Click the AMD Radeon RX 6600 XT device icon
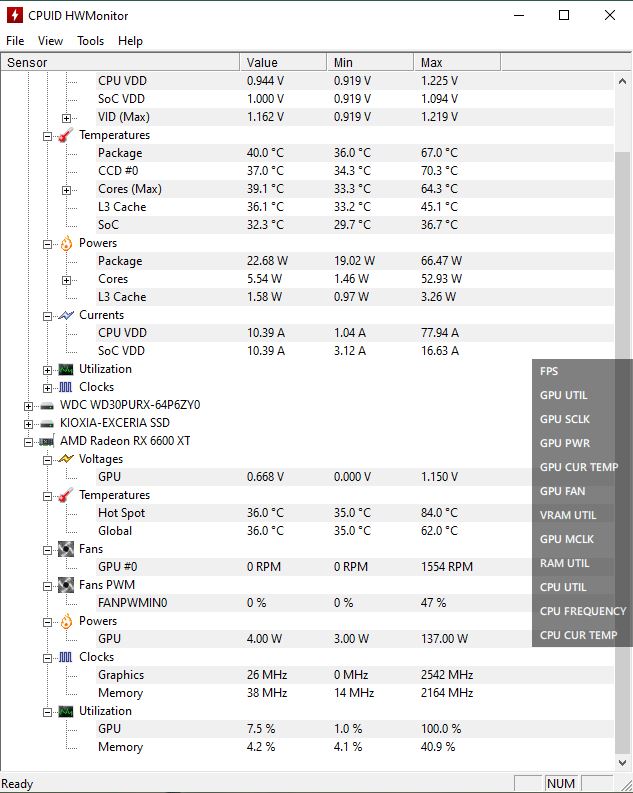 [46, 441]
